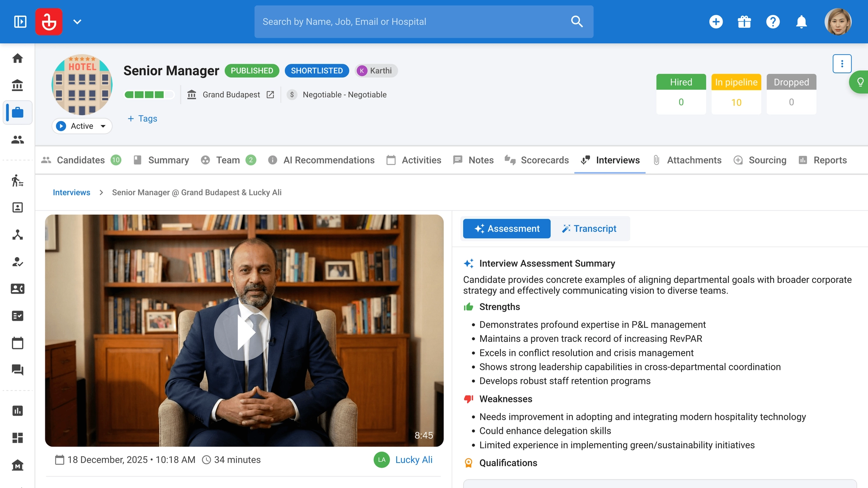The image size is (868, 488).
Task: Click the notifications bell icon
Action: (x=802, y=22)
